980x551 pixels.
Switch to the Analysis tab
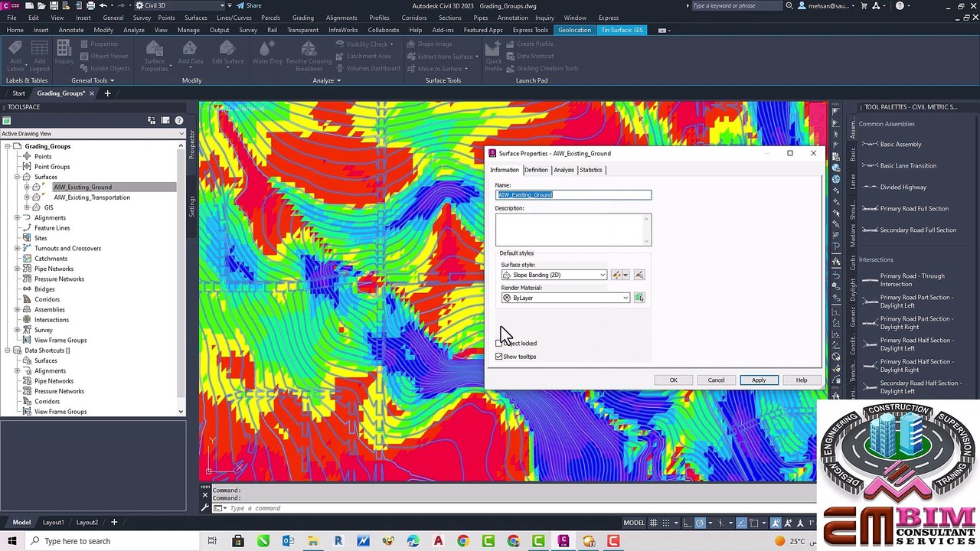click(563, 170)
